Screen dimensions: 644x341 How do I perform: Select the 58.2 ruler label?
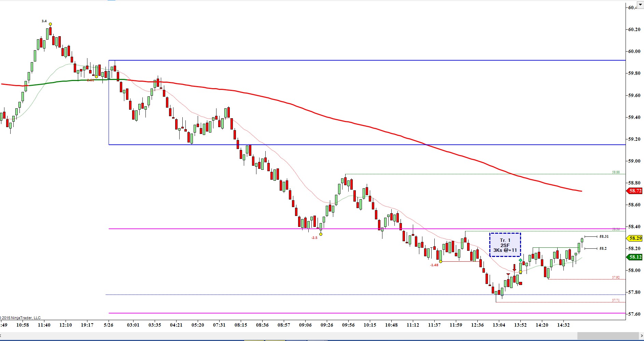click(x=603, y=248)
